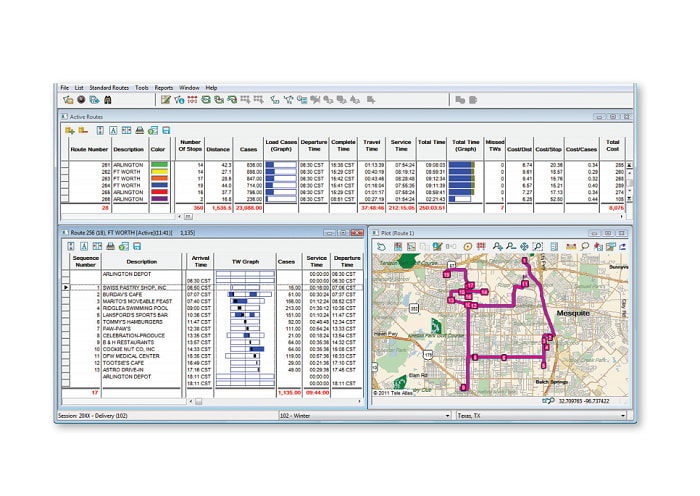Viewport: 700px width, 496px height.
Task: Click the measuring ruler icon in Plot toolbar
Action: [x=571, y=246]
